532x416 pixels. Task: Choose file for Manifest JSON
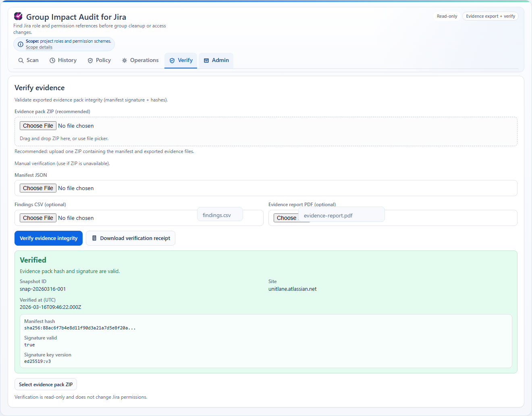[x=38, y=188]
